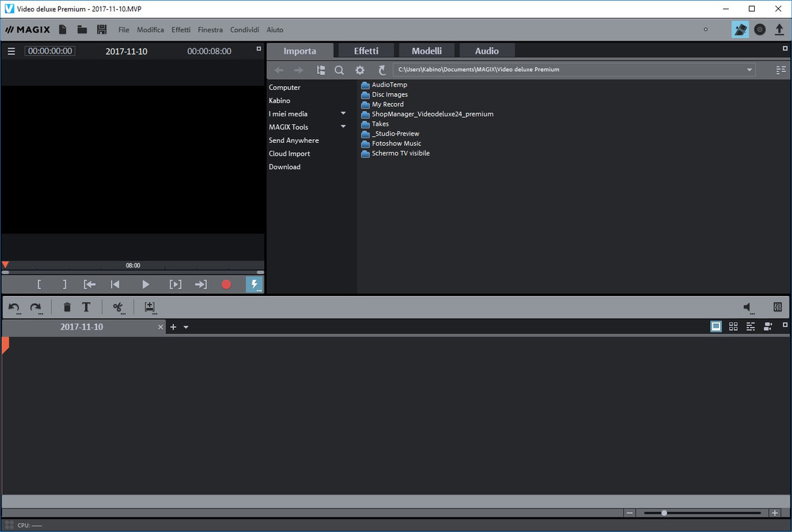Screen dimensions: 792x532
Task: Click the Play button
Action: pos(146,285)
